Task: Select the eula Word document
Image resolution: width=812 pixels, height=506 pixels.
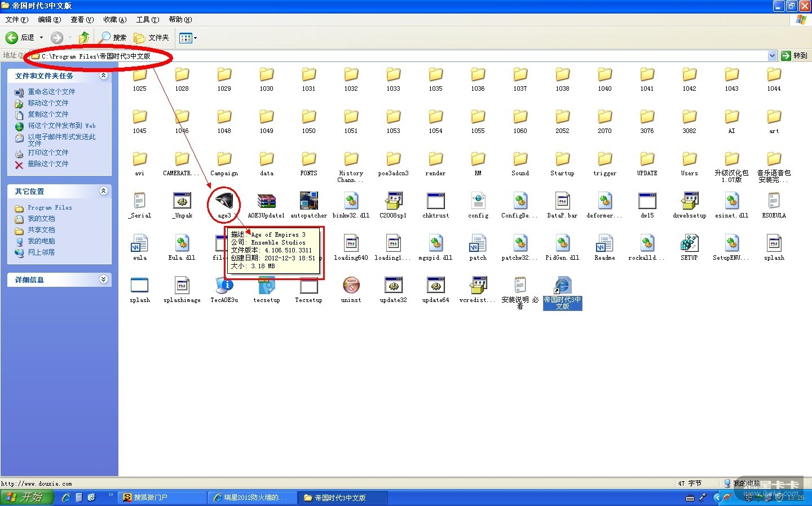Action: click(x=139, y=243)
